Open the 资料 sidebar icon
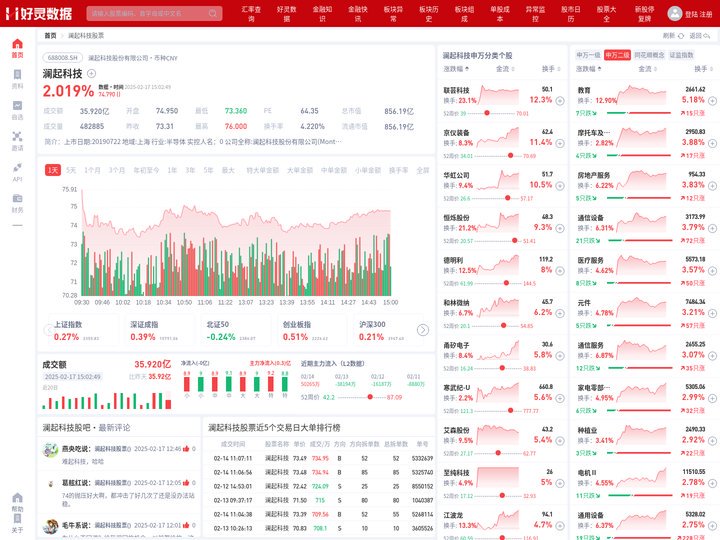The height and width of the screenshot is (540, 720). tap(17, 79)
